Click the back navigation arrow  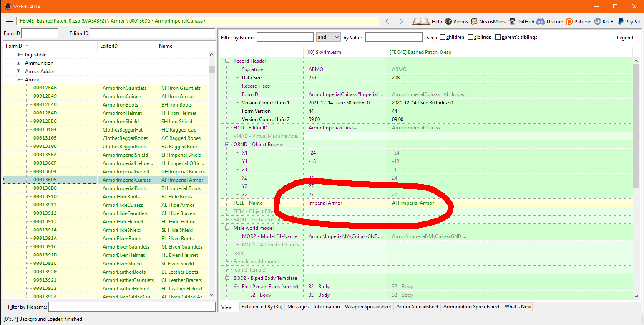[x=387, y=21]
